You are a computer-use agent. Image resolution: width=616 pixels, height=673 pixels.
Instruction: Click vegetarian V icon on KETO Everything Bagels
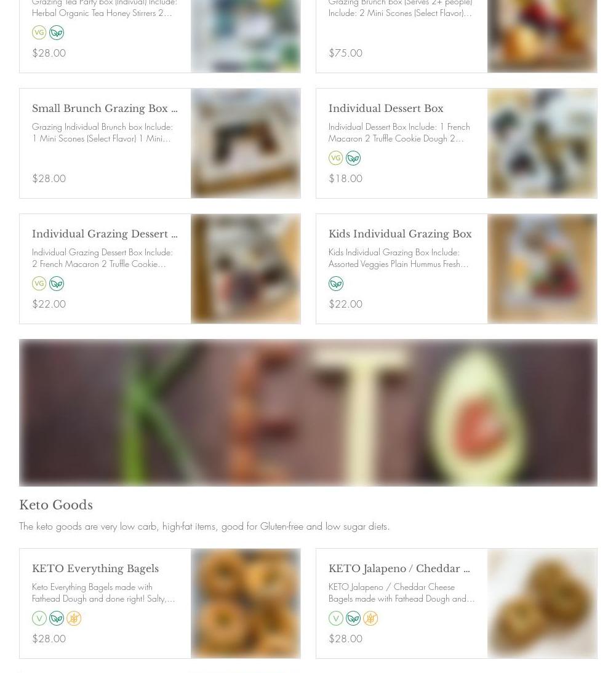[x=39, y=618]
